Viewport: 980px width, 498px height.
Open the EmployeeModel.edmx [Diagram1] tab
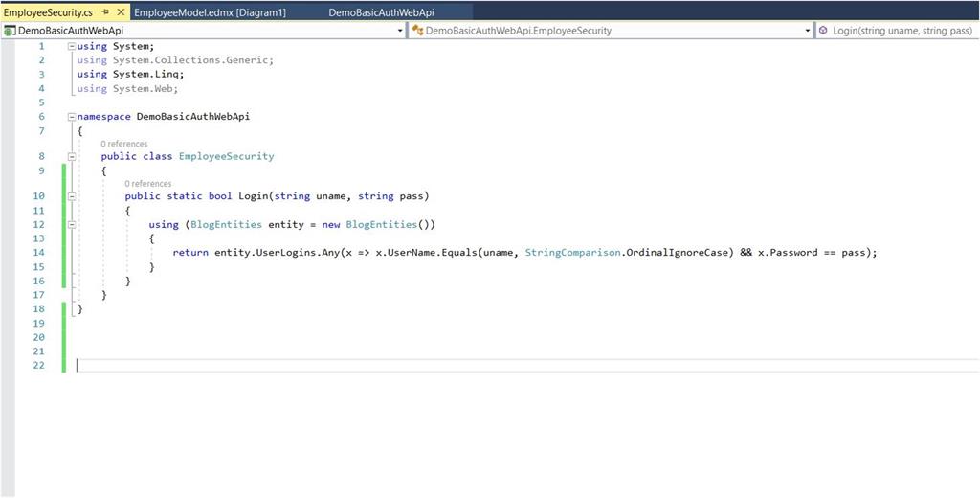[210, 12]
